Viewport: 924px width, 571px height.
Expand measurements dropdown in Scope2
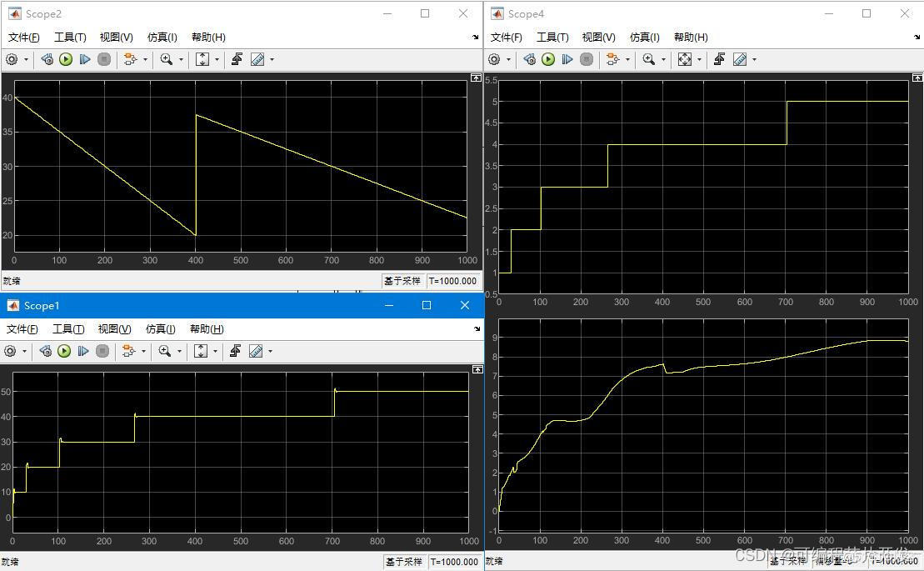tap(272, 59)
